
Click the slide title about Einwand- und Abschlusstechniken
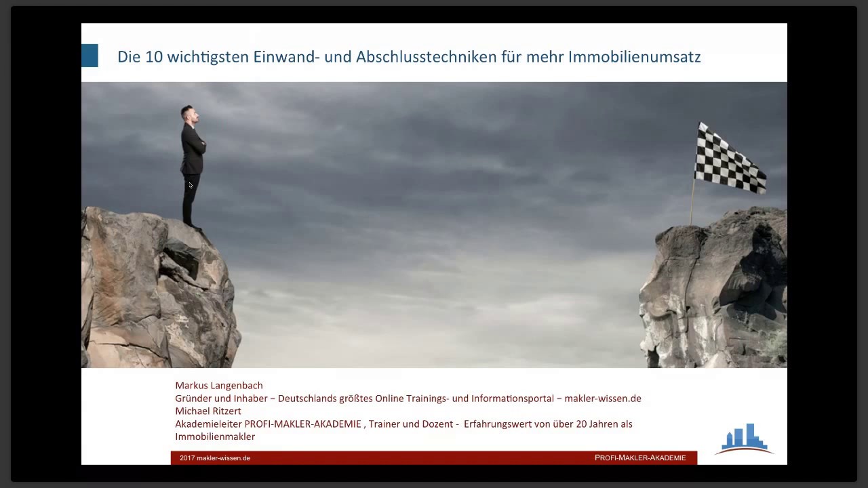coord(409,57)
